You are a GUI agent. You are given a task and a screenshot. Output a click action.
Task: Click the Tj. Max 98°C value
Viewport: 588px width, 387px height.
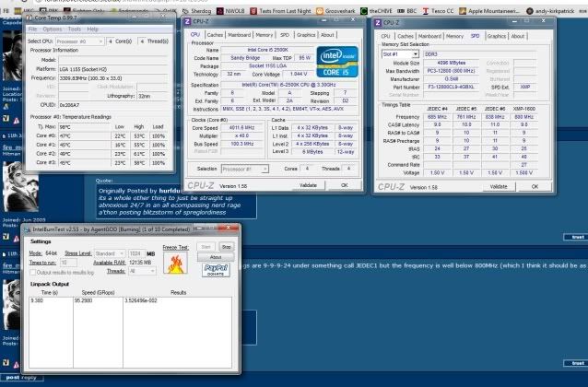(x=85, y=127)
